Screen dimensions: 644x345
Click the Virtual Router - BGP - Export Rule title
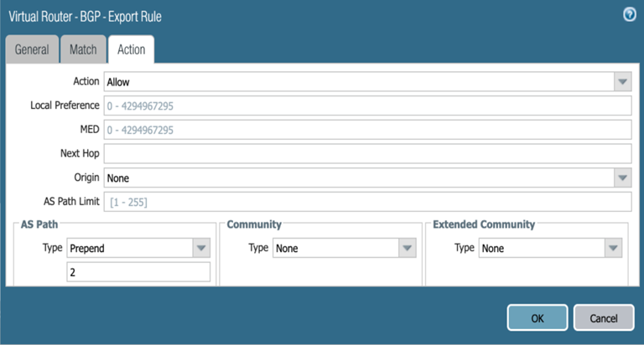(85, 17)
